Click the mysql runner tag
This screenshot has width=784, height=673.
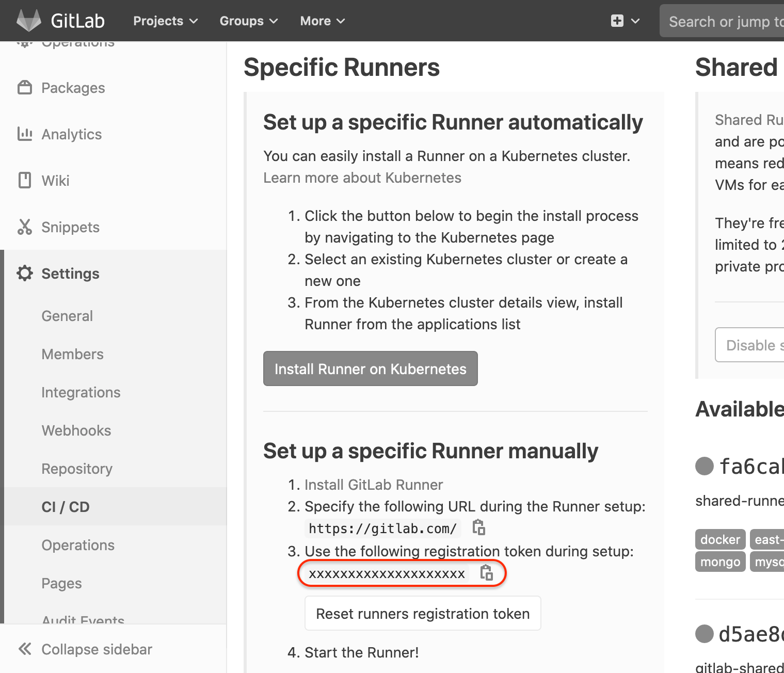(767, 562)
